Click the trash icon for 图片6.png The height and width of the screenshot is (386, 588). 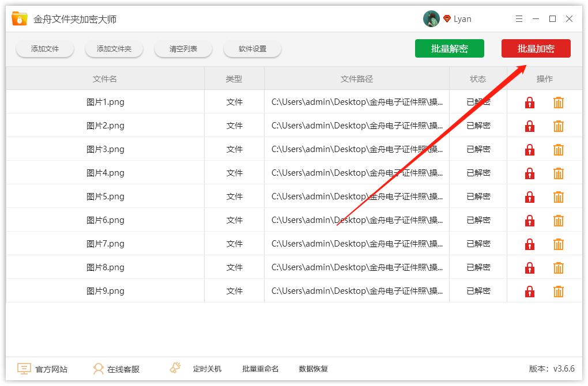point(558,220)
